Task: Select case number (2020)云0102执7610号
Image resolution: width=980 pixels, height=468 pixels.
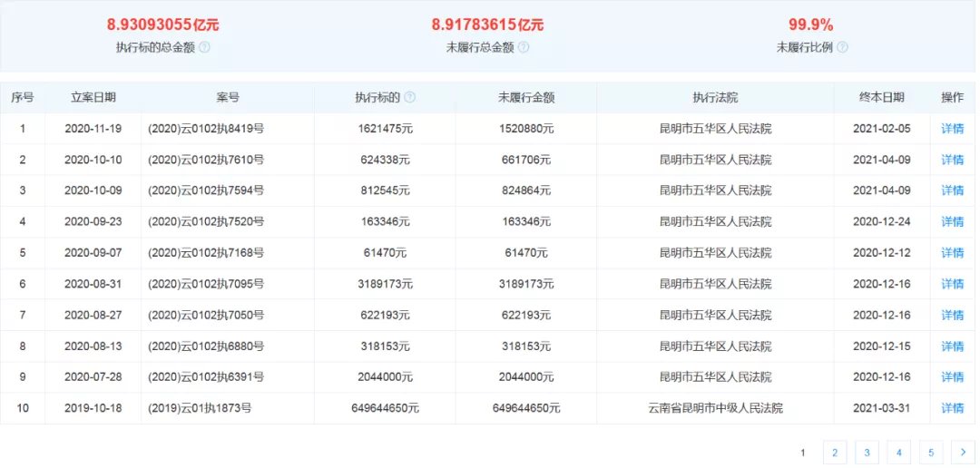Action: pyautogui.click(x=206, y=160)
